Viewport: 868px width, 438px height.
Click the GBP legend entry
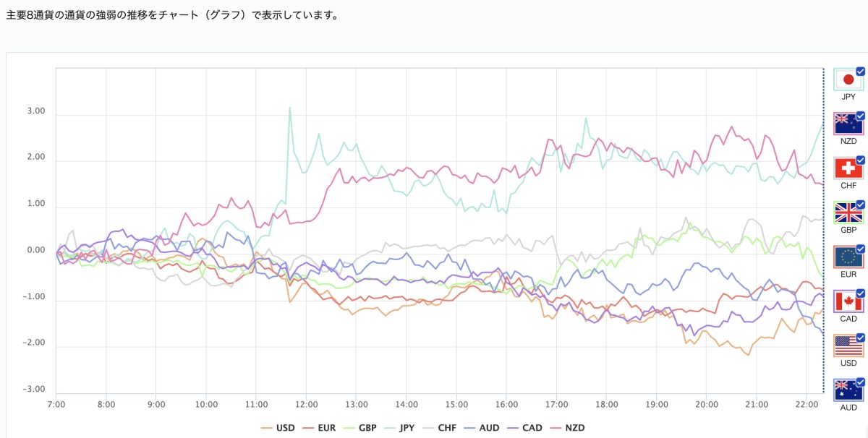pyautogui.click(x=367, y=427)
